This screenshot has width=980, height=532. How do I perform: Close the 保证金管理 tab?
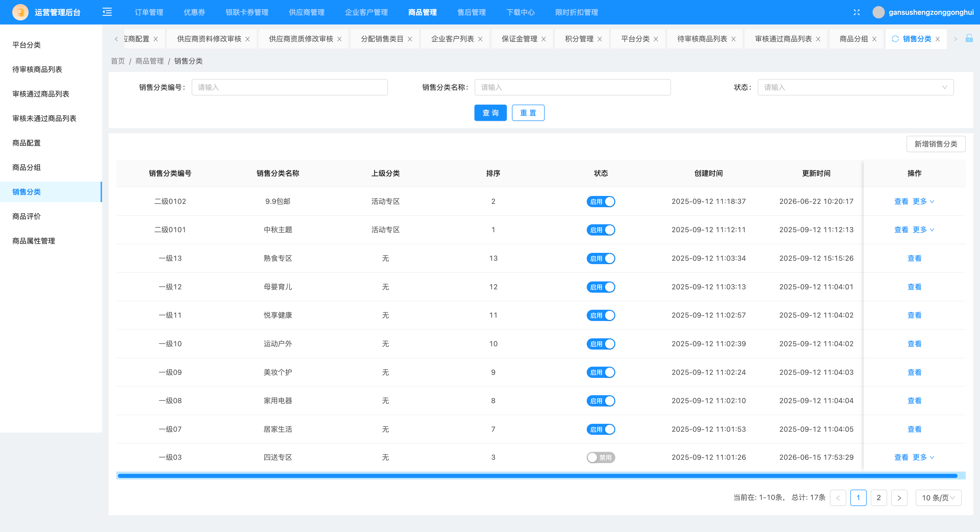pyautogui.click(x=543, y=39)
